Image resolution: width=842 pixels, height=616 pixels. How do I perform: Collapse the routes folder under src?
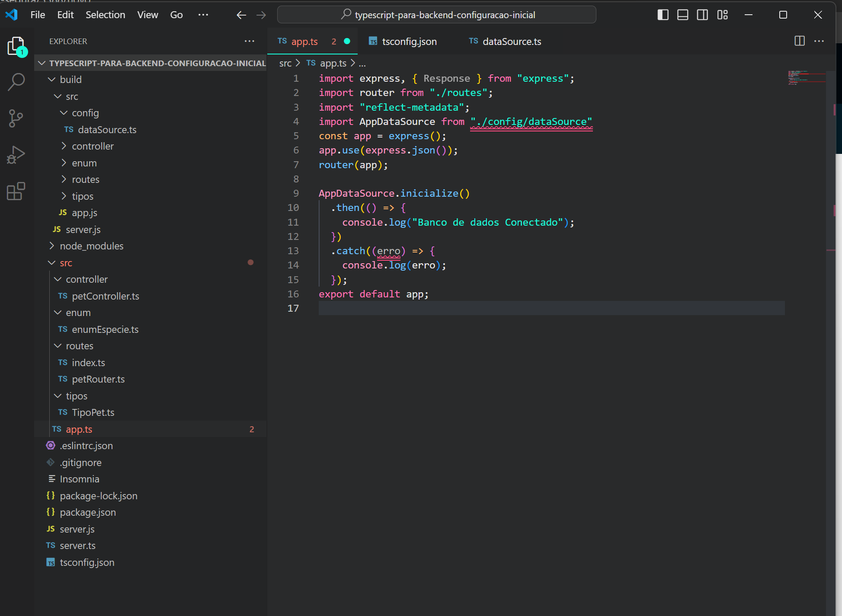(x=80, y=346)
